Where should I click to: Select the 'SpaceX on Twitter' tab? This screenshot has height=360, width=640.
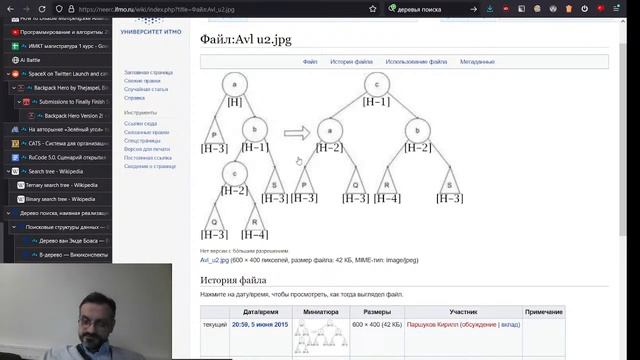click(x=61, y=74)
